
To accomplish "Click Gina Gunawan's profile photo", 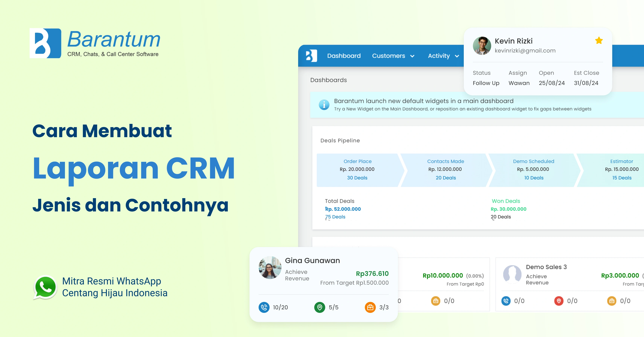I will 270,268.
